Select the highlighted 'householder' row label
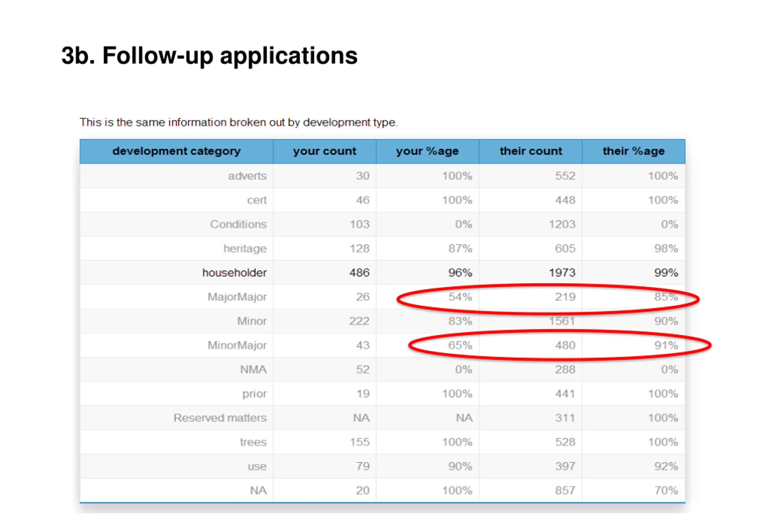 pyautogui.click(x=234, y=273)
